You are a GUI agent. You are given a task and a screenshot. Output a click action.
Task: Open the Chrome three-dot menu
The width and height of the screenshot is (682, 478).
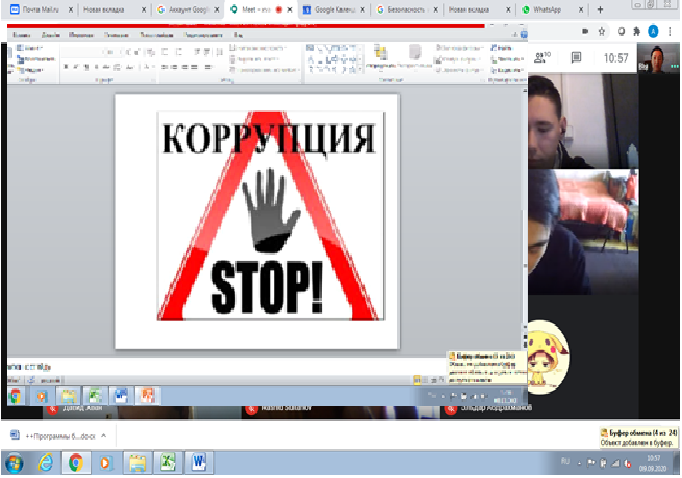tap(671, 30)
